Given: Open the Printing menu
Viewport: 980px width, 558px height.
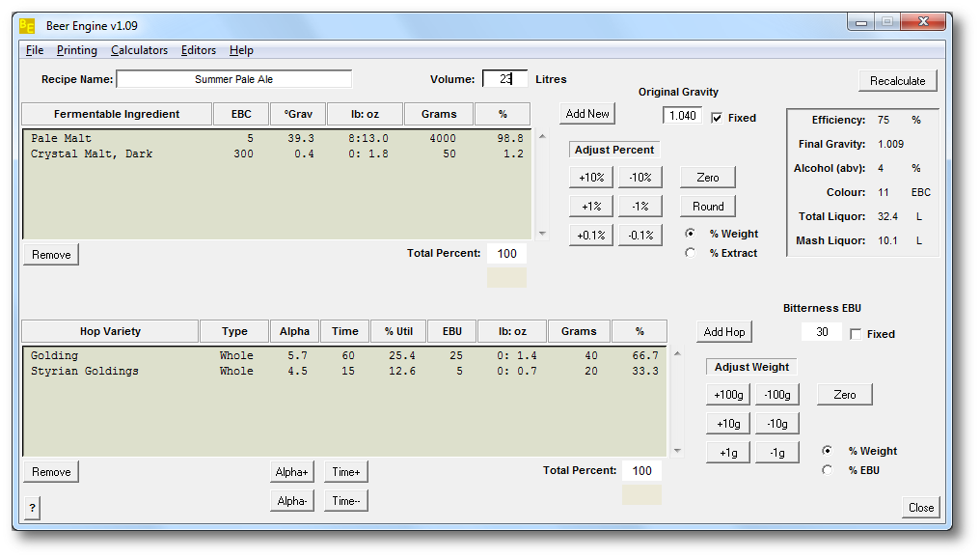Looking at the screenshot, I should [x=77, y=50].
